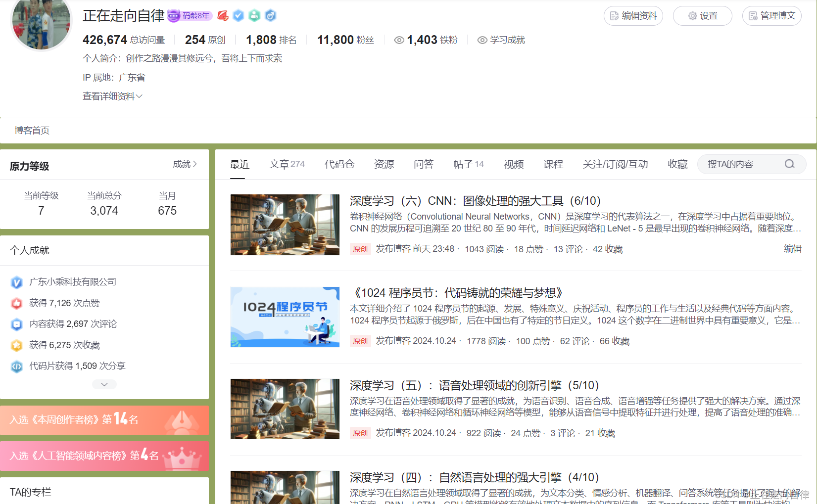Toggle visibility eye icon beside 学习成就
The width and height of the screenshot is (817, 504).
tap(482, 40)
